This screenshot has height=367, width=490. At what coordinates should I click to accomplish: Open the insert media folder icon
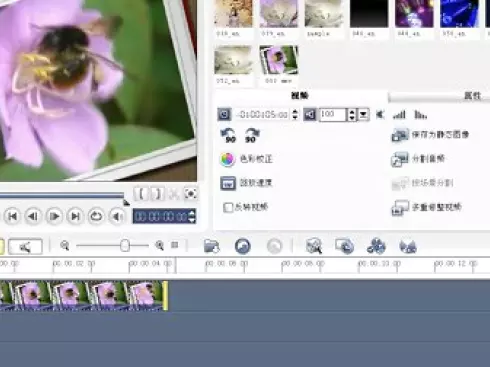click(212, 246)
